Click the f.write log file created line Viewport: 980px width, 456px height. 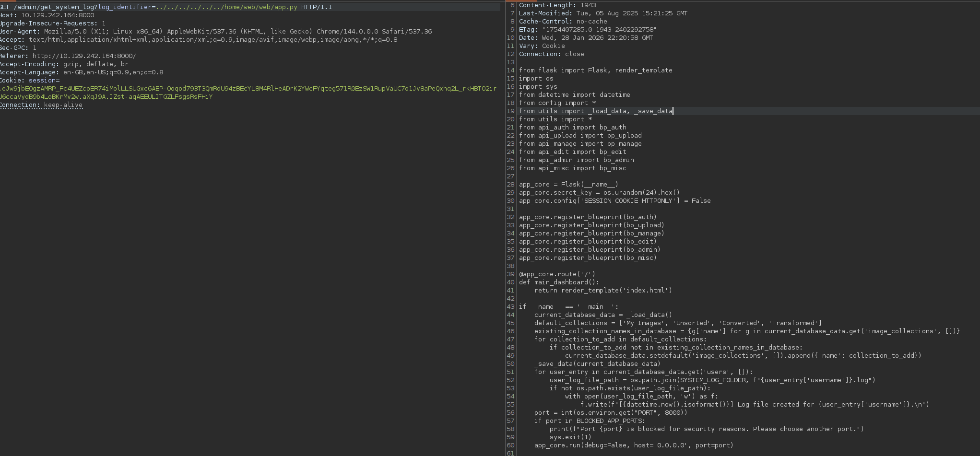click(755, 405)
